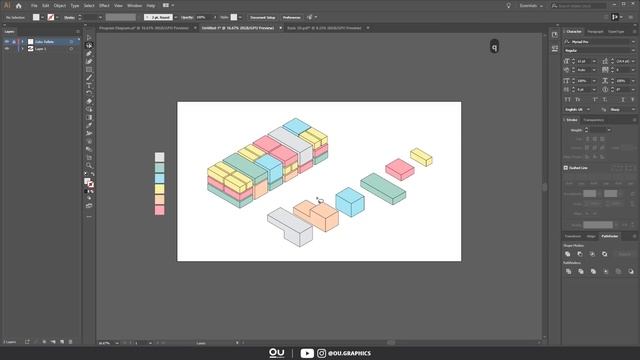Viewport: 640px width, 360px height.
Task: Select the Type tool
Action: [x=89, y=85]
